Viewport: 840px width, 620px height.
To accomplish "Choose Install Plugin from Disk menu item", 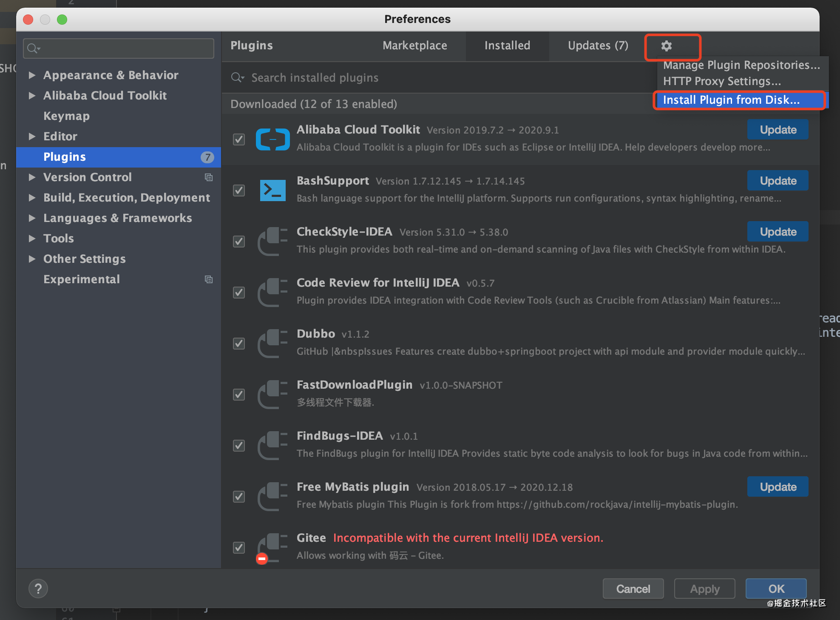I will pos(731,100).
